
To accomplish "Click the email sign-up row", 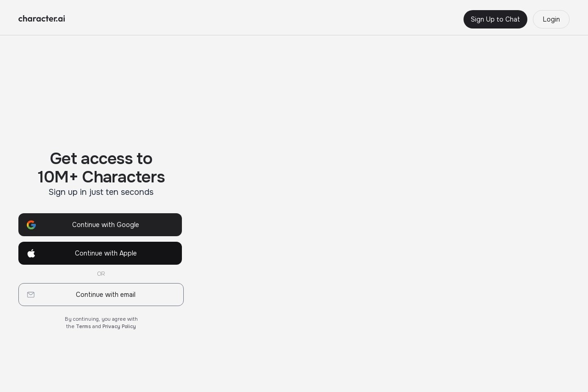I will [100, 295].
